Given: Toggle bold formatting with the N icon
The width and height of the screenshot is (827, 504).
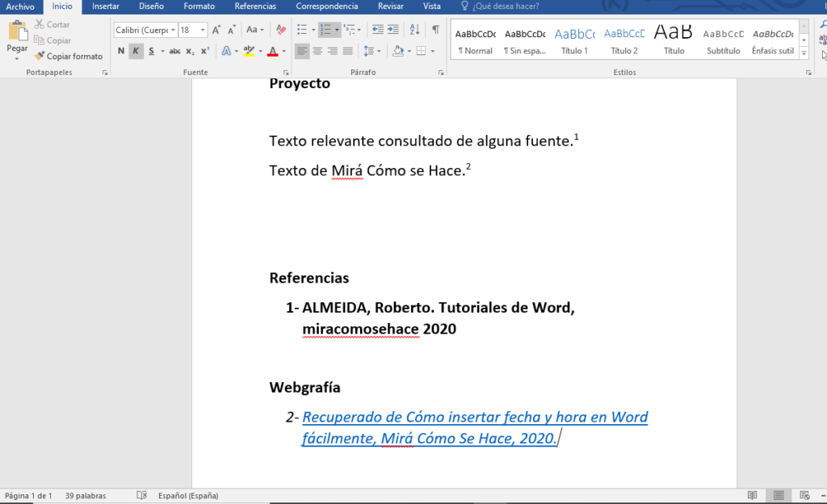Looking at the screenshot, I should [x=121, y=50].
